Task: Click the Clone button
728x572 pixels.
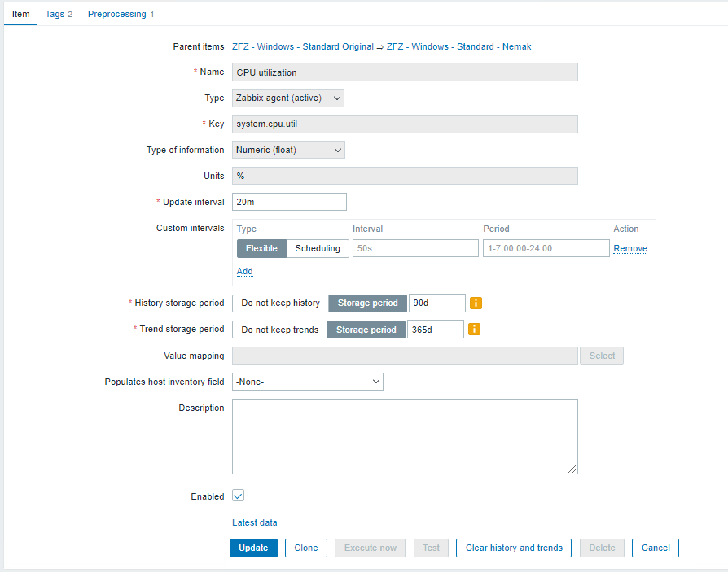Action: pos(306,548)
